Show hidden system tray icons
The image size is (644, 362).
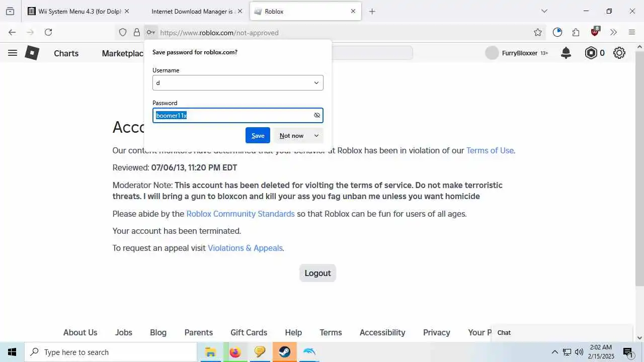554,352
